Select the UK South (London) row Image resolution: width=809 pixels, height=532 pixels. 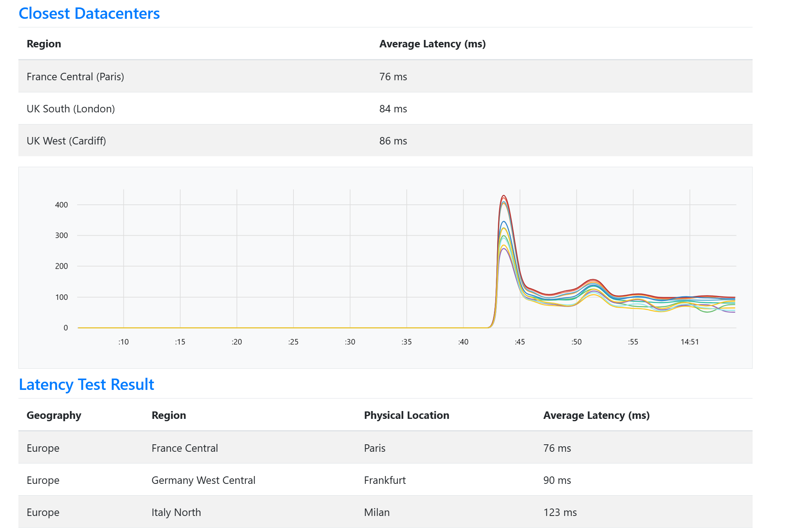click(x=71, y=108)
